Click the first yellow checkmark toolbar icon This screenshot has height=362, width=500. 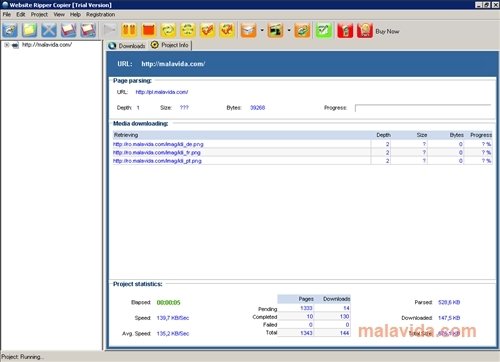[x=207, y=30]
